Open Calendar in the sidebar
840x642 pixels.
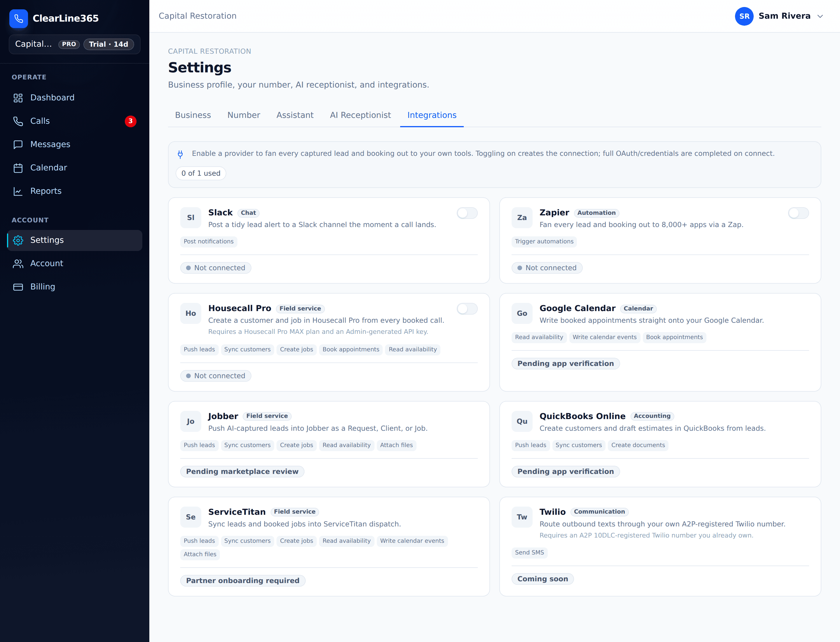pos(74,168)
